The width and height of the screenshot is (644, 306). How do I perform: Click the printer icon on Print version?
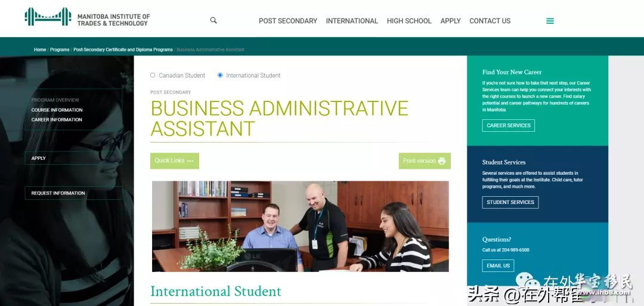[x=441, y=161]
